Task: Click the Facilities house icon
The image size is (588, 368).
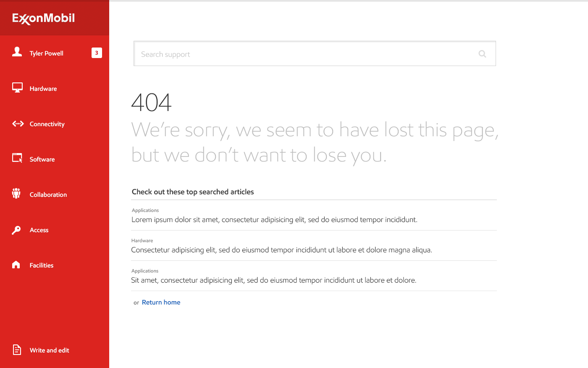Action: point(16,265)
